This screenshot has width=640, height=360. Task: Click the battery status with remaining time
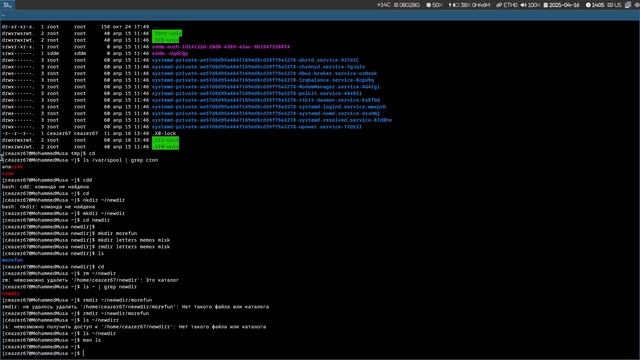click(469, 5)
